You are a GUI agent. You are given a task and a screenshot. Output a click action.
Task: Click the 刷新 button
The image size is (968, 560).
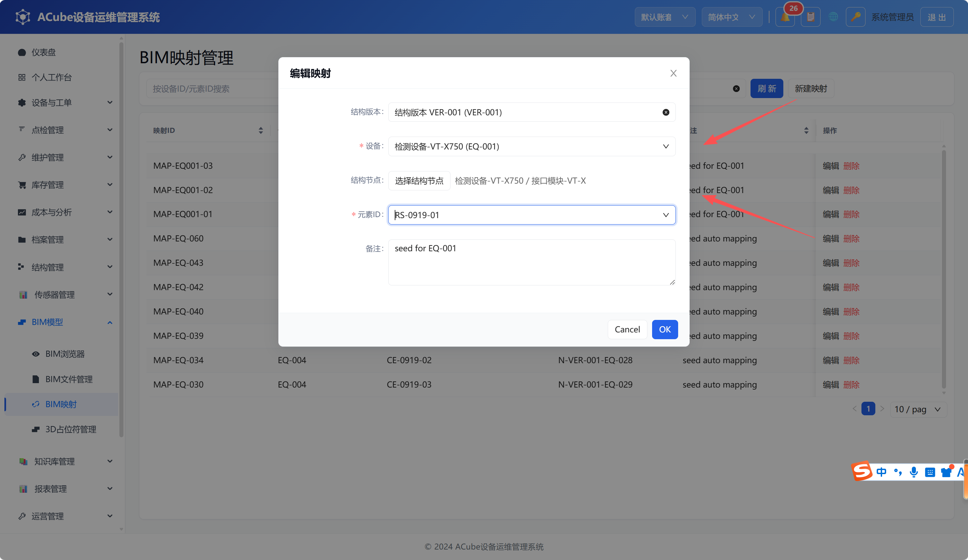coord(767,89)
